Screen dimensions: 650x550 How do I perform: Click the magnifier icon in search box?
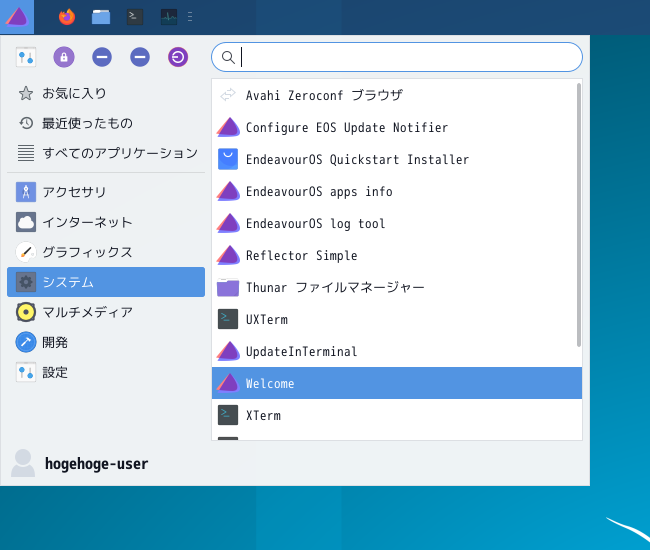click(228, 57)
